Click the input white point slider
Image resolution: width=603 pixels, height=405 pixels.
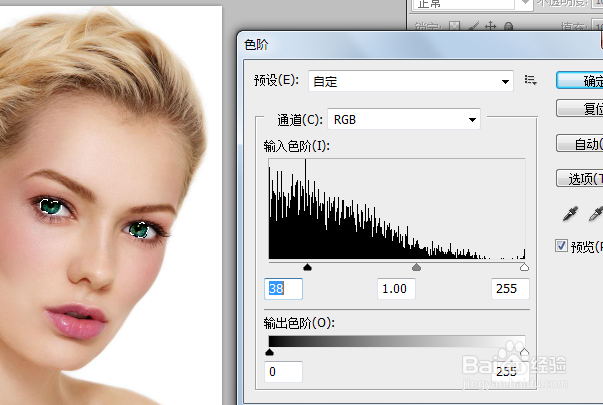(x=524, y=267)
